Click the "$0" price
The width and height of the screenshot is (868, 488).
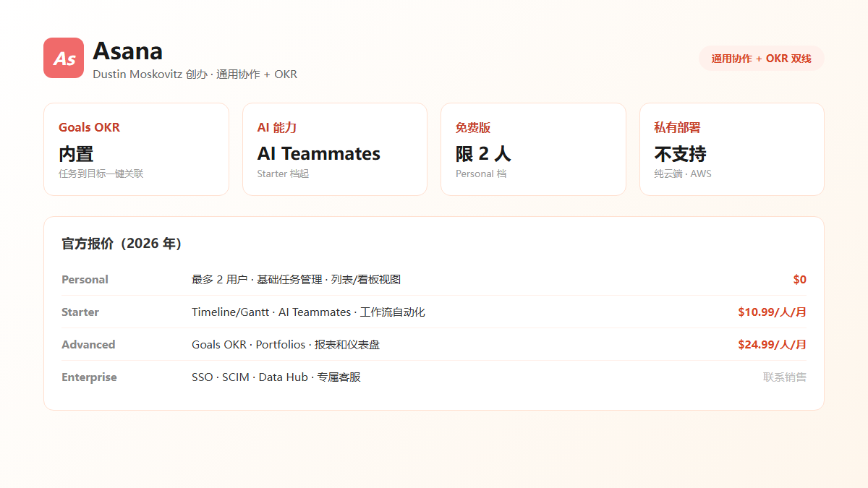[x=799, y=279]
